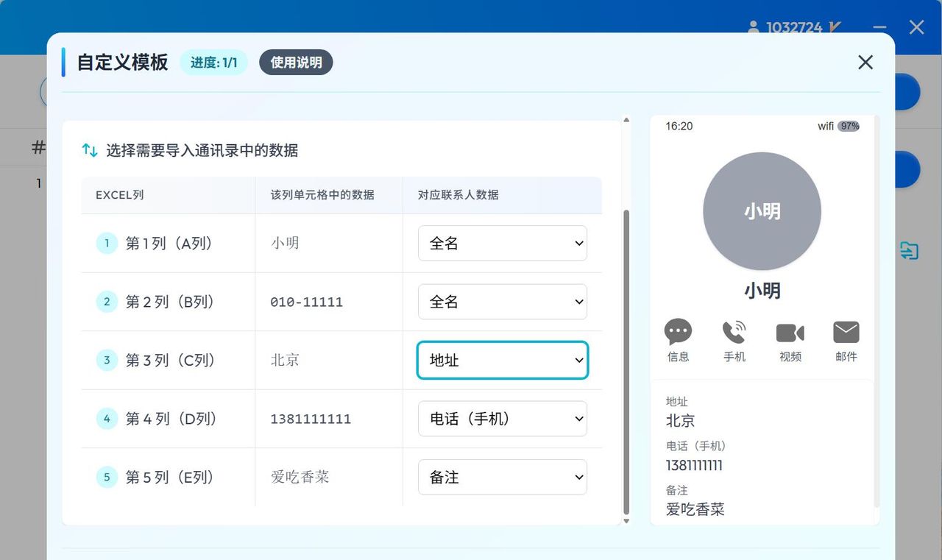Screen dimensions: 942x560
Task: Open the 邮件 mail icon in preview
Action: 846,333
